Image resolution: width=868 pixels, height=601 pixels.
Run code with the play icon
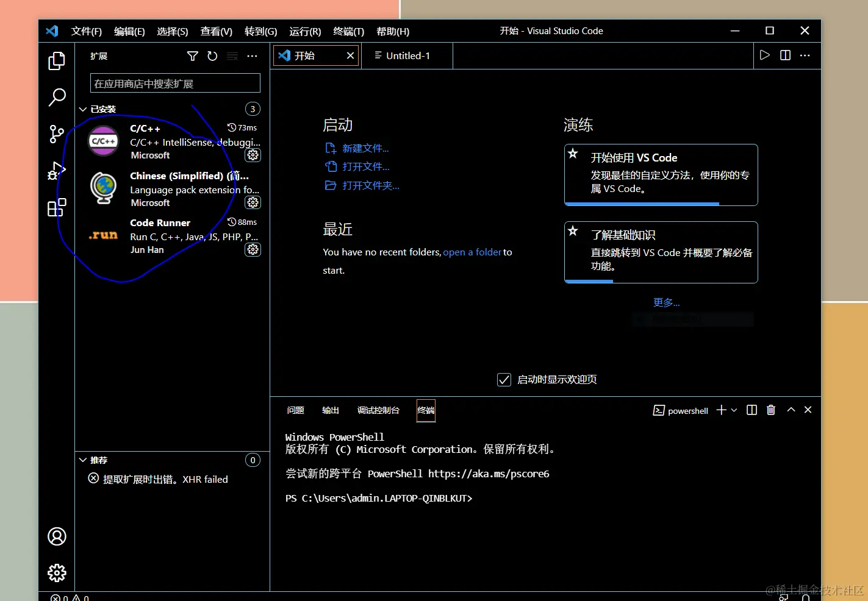point(765,55)
